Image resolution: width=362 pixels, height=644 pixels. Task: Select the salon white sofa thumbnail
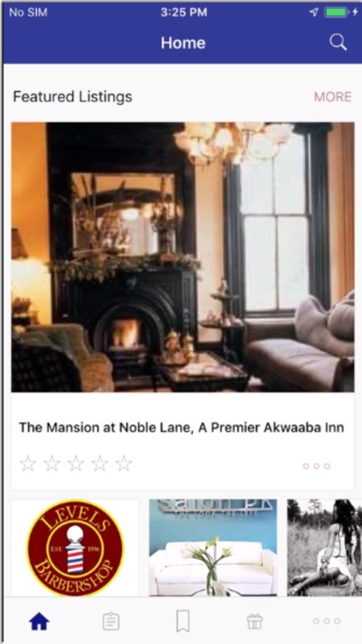click(x=213, y=548)
